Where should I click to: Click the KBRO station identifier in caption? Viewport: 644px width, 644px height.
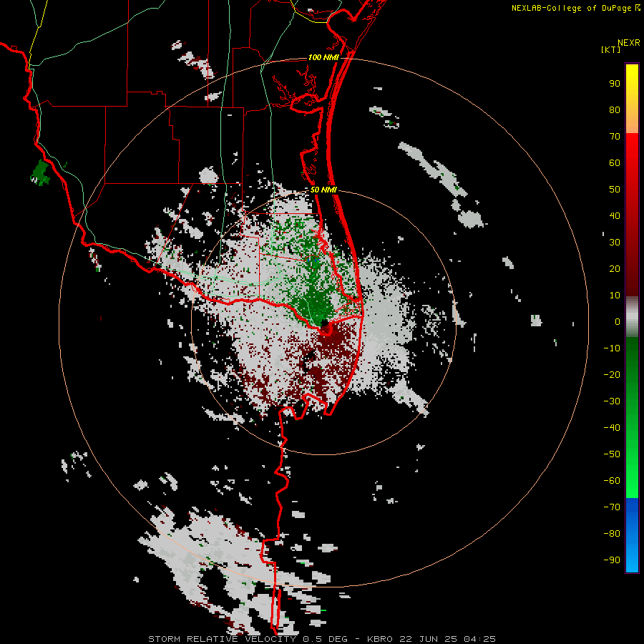click(380, 639)
